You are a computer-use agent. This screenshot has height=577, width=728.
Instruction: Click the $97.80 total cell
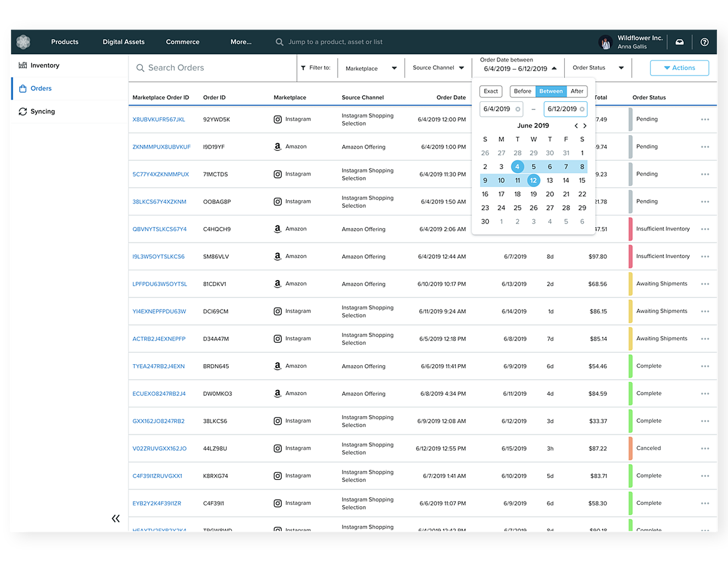pos(598,257)
